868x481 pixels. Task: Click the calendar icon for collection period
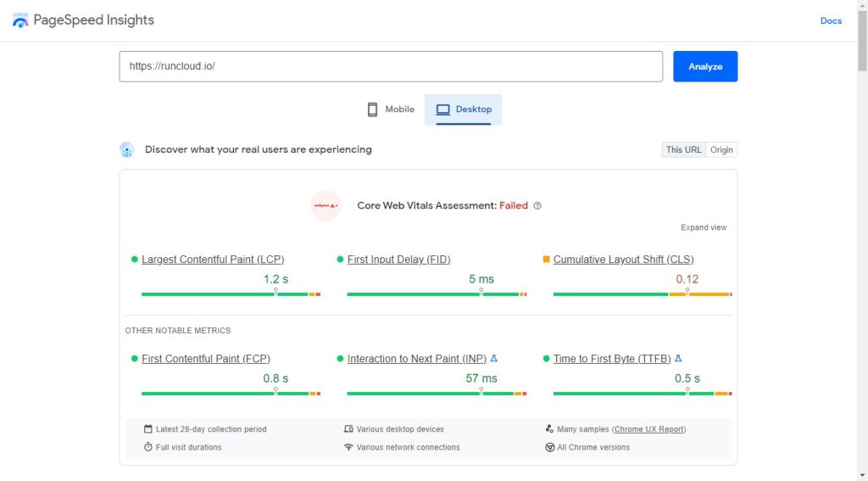pos(147,429)
